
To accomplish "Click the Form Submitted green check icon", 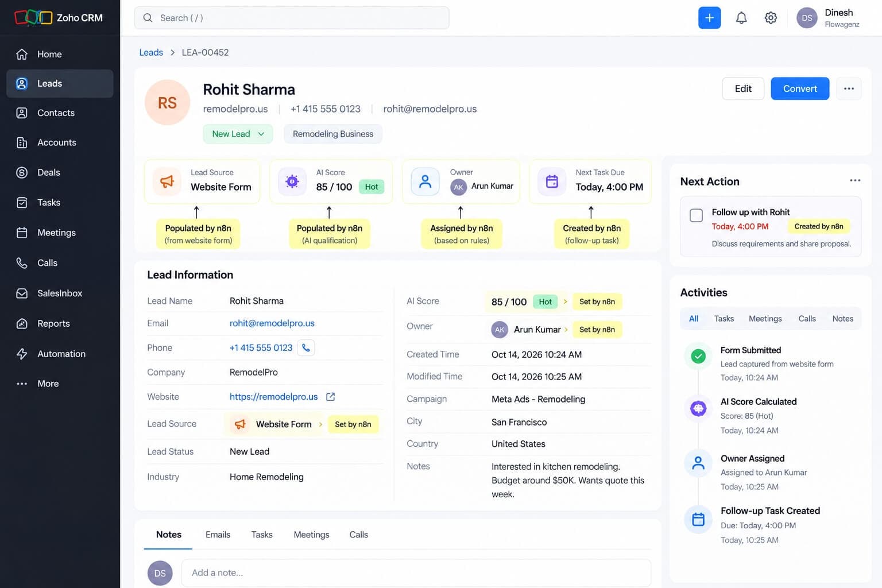I will [698, 357].
